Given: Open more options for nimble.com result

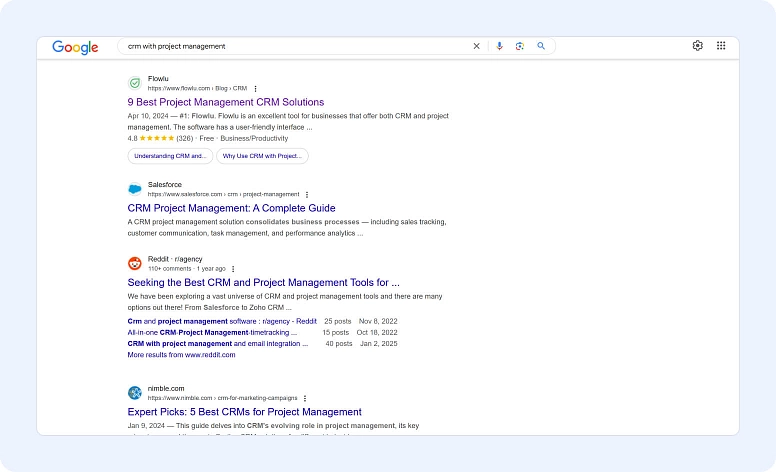Looking at the screenshot, I should point(305,398).
